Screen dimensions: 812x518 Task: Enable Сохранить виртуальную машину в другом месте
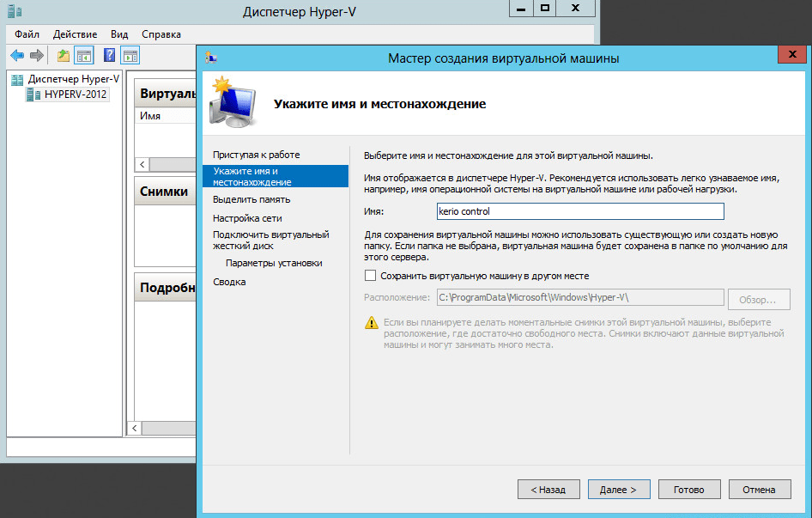[x=370, y=276]
